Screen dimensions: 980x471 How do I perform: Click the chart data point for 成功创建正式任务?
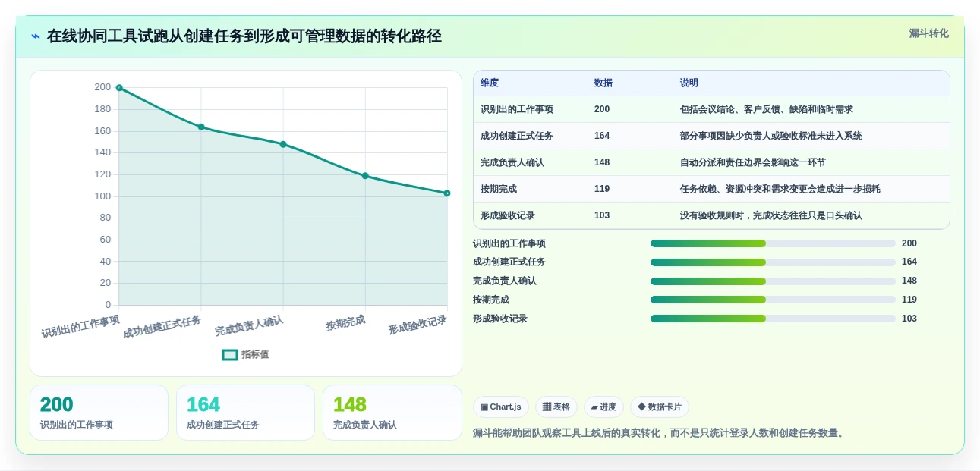click(201, 127)
